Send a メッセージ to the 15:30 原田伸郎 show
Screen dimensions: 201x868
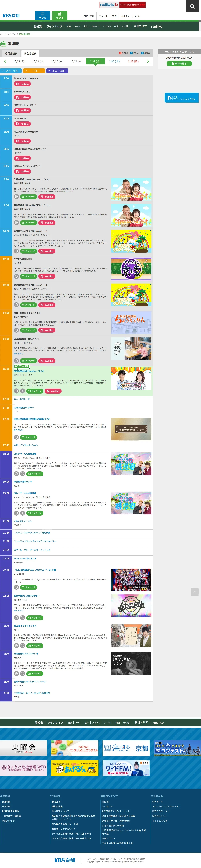(x=35, y=391)
